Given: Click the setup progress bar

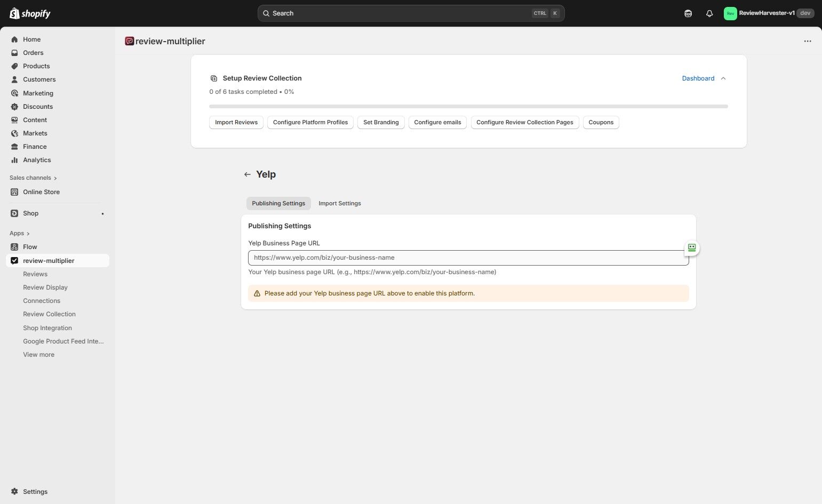Looking at the screenshot, I should [468, 106].
